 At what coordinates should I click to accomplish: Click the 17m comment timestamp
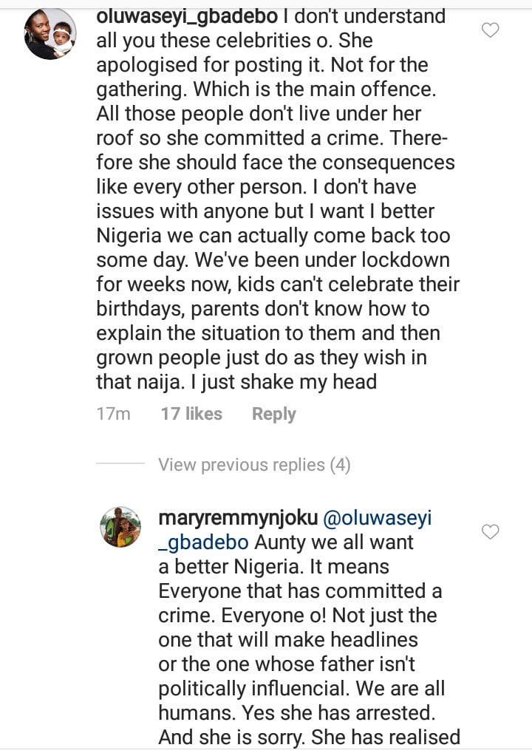113,414
